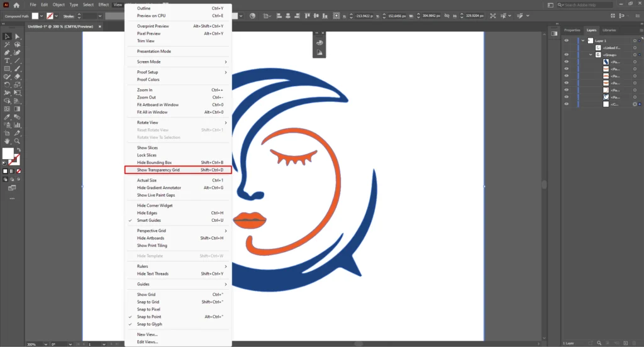Click the Vertical Align Top icon
This screenshot has height=347, width=644.
click(307, 16)
